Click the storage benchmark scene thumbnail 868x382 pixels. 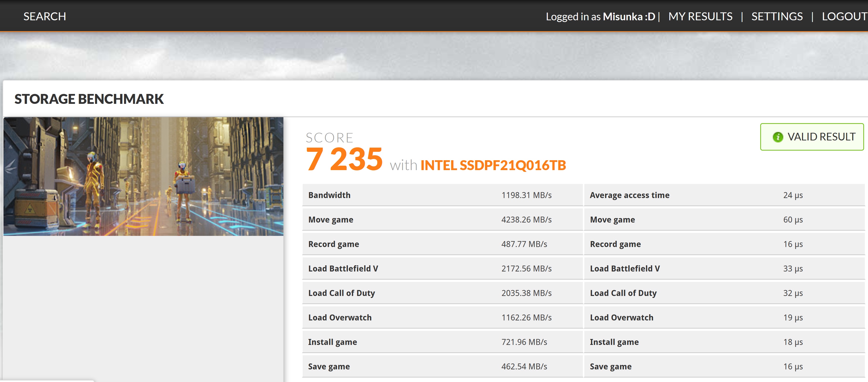(x=143, y=176)
